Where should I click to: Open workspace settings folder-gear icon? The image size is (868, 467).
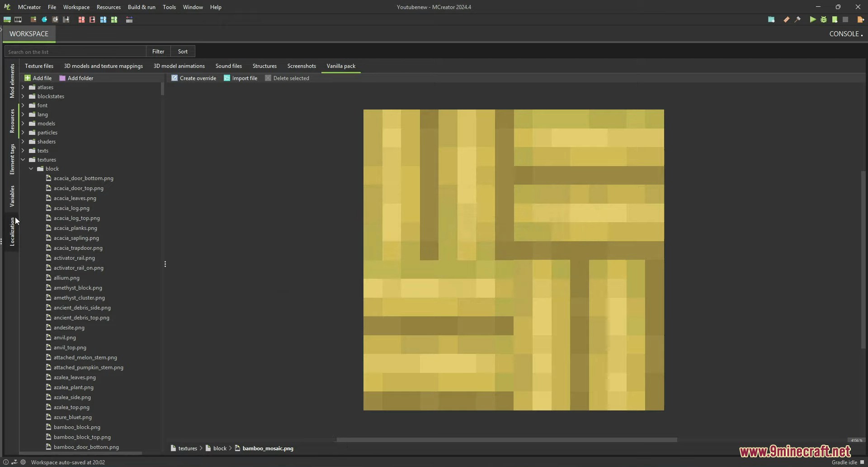pos(771,19)
